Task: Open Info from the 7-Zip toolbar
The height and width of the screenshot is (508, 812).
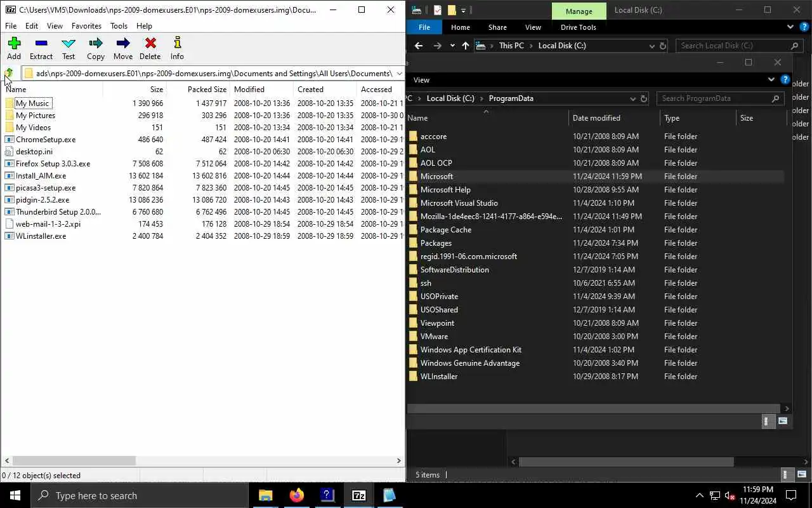Action: (177, 48)
